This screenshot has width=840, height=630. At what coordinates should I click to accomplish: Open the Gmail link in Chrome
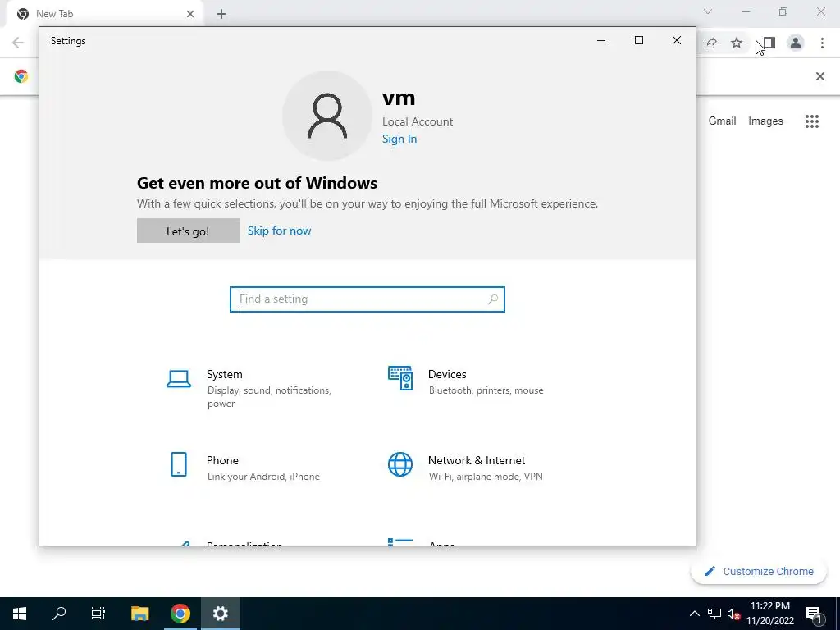(x=722, y=121)
